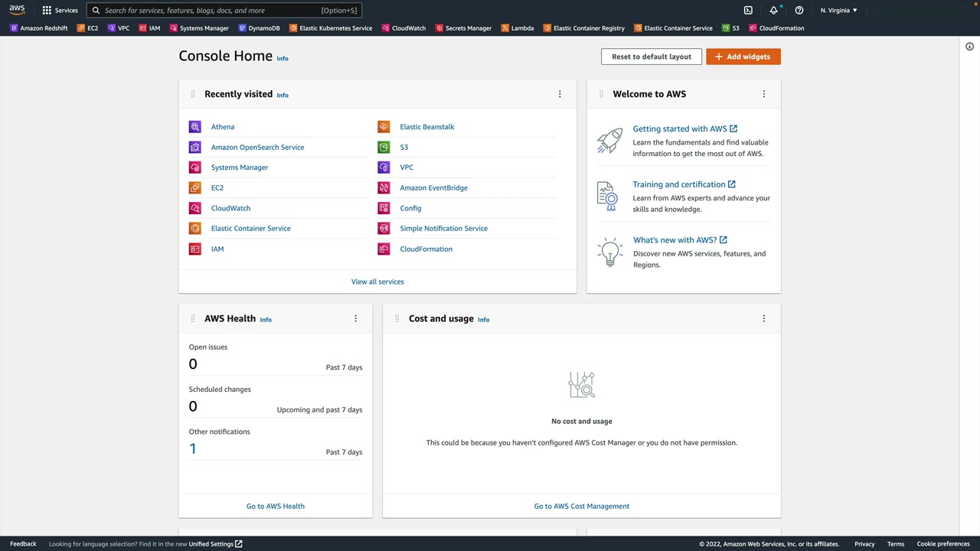Open Amazon Redshift favorites bookmark
Screen dimensions: 980x551
[x=39, y=28]
